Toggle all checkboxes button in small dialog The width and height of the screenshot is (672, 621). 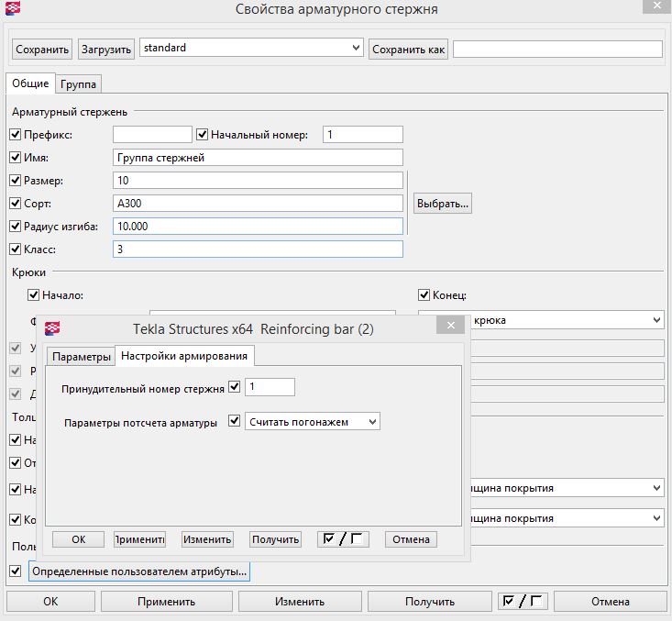(343, 539)
